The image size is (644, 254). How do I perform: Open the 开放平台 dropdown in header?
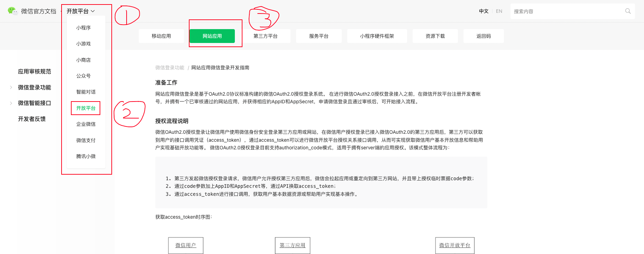[81, 11]
